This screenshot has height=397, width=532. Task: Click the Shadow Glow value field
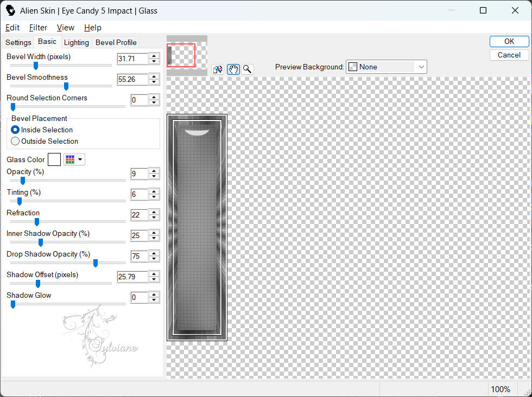140,297
